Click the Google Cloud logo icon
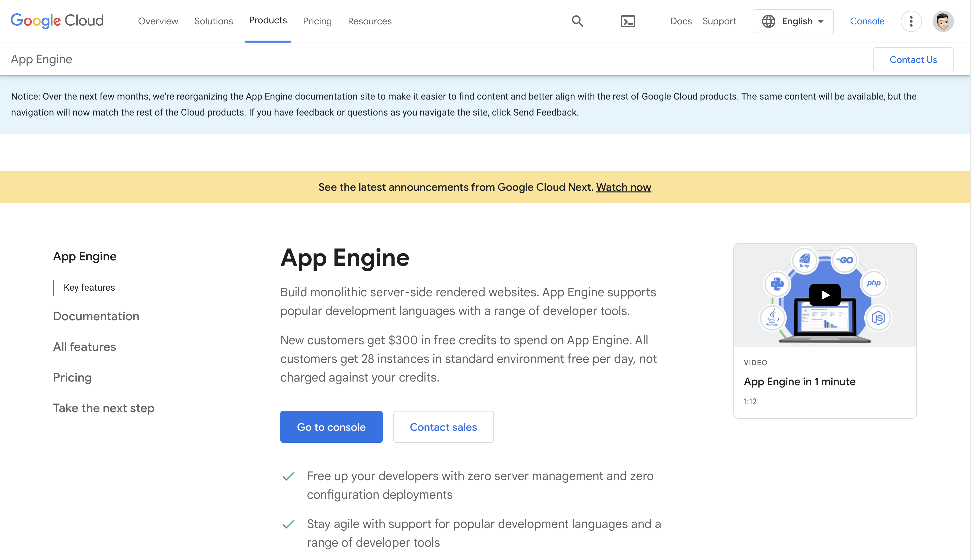 57,20
